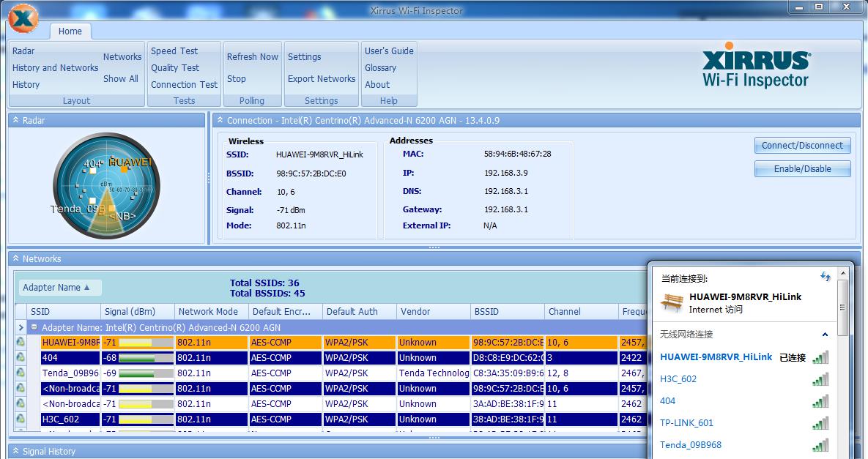
Task: Collapse the Intel Centrino adapter group
Action: point(34,327)
